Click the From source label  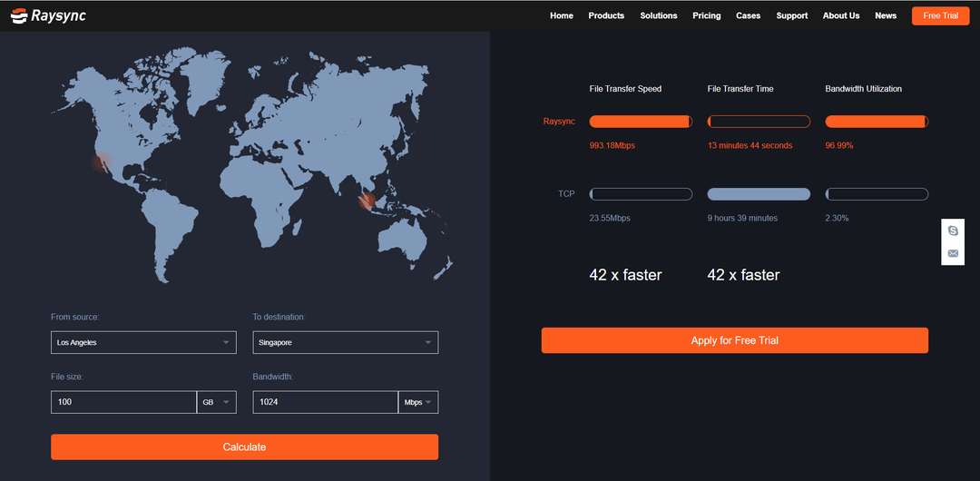pyautogui.click(x=75, y=317)
